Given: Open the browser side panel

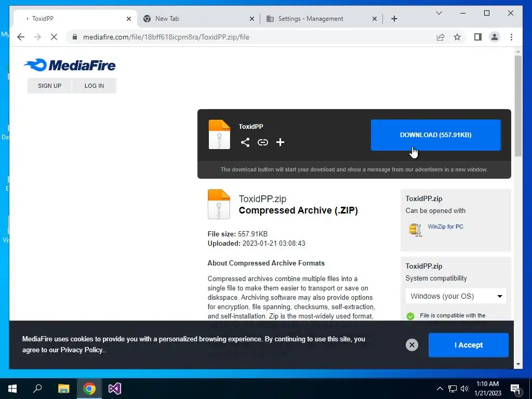Looking at the screenshot, I should tap(478, 37).
